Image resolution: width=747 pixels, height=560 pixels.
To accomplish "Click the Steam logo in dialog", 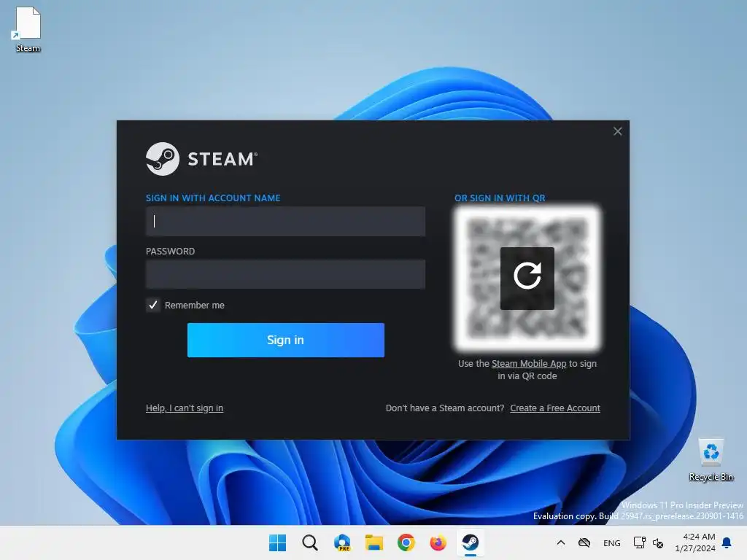I will [201, 158].
